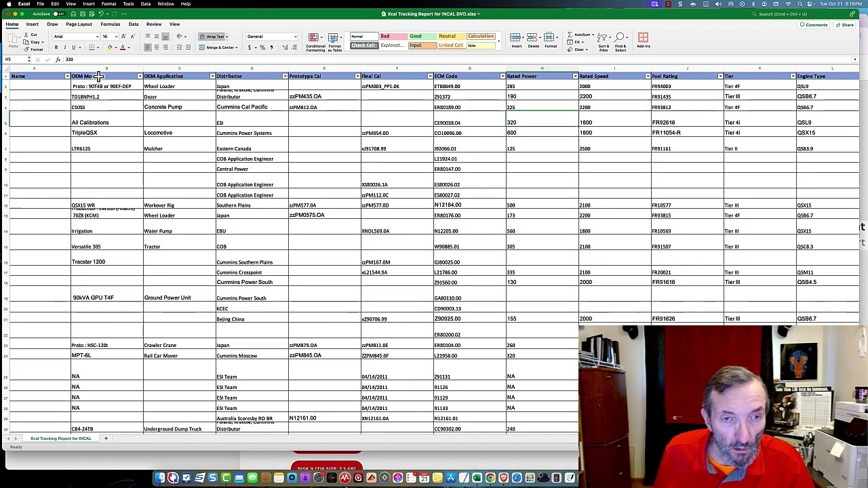This screenshot has width=868, height=488.
Task: Switch to the Review ribbon tab
Action: click(x=154, y=24)
